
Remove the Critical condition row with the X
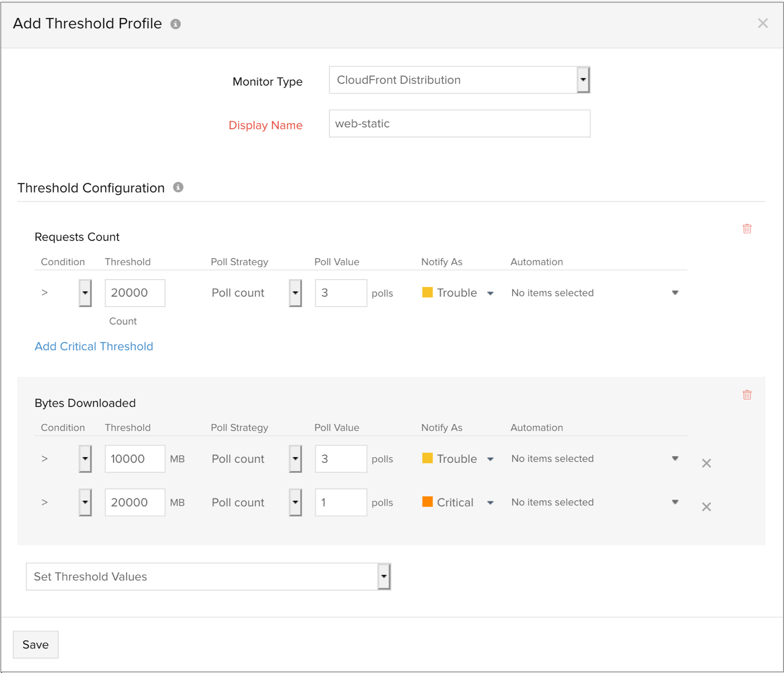pyautogui.click(x=706, y=506)
